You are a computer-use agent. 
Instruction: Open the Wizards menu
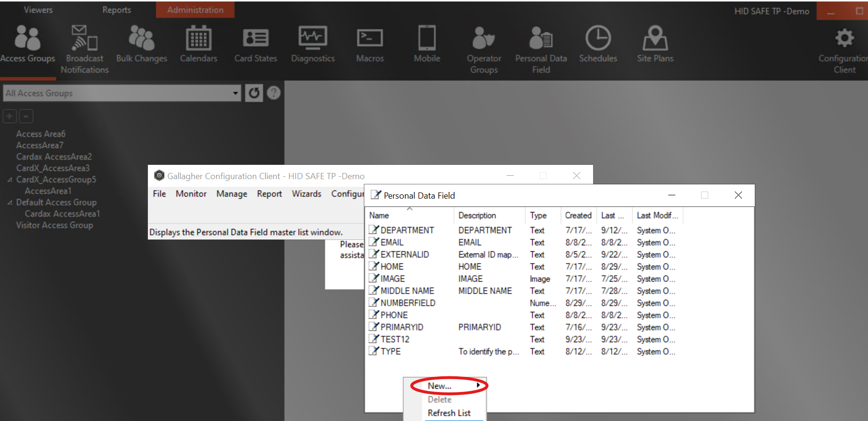point(306,194)
